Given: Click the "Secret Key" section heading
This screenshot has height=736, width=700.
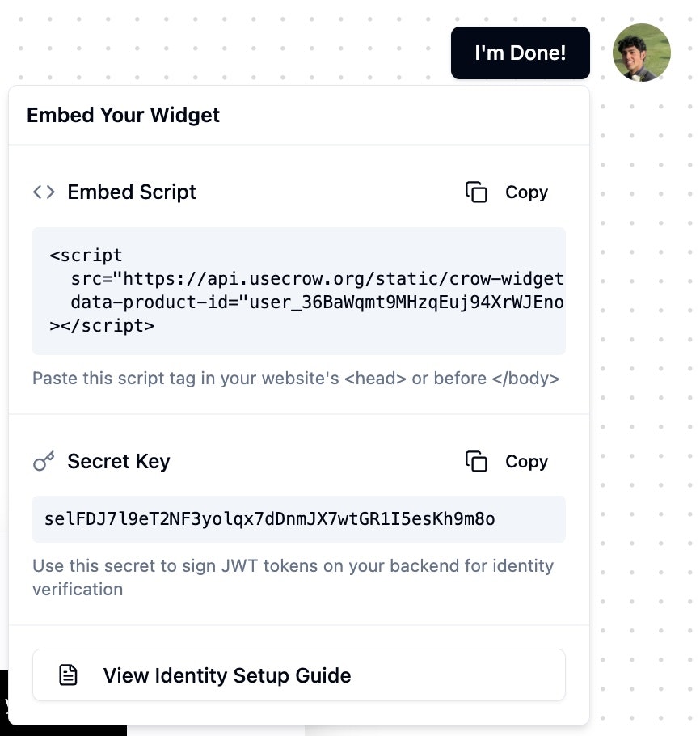Looking at the screenshot, I should point(119,462).
